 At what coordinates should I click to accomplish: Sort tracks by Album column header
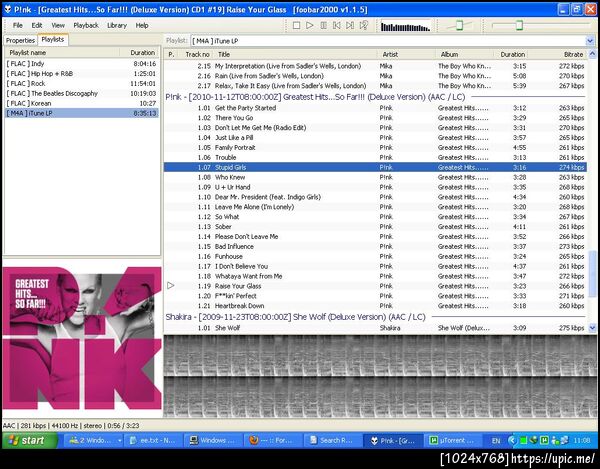(x=464, y=54)
